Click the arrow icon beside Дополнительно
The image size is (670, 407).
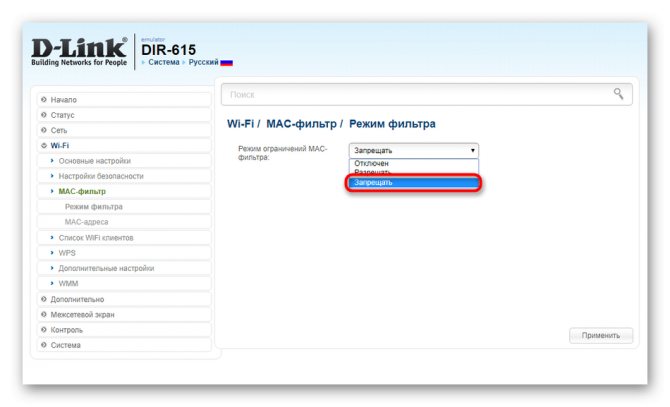click(44, 299)
